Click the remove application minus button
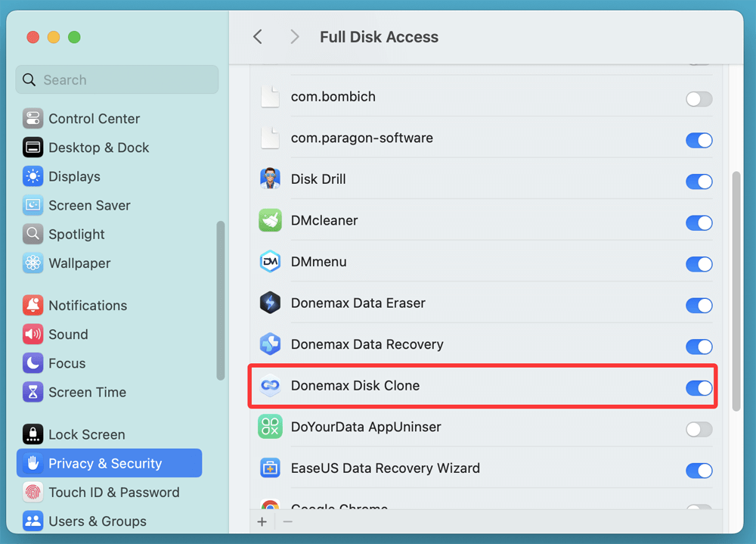Viewport: 756px width, 544px height. [x=288, y=521]
